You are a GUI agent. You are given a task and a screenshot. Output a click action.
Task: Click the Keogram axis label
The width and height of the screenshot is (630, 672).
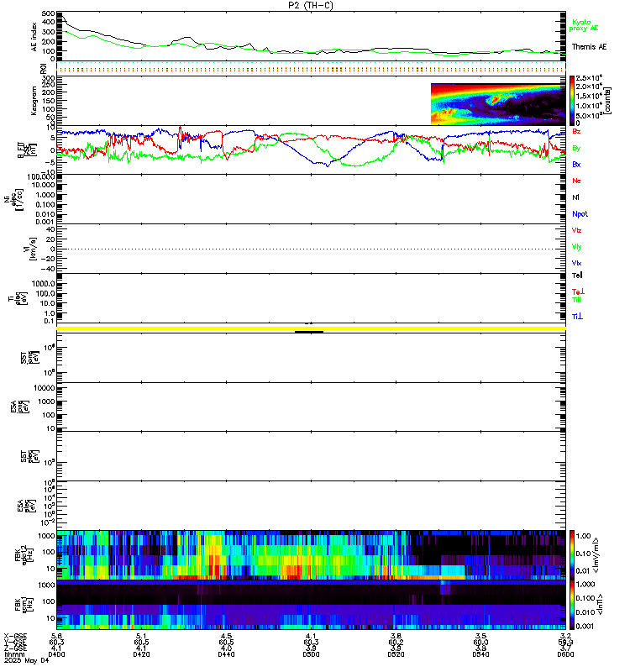pyautogui.click(x=34, y=101)
